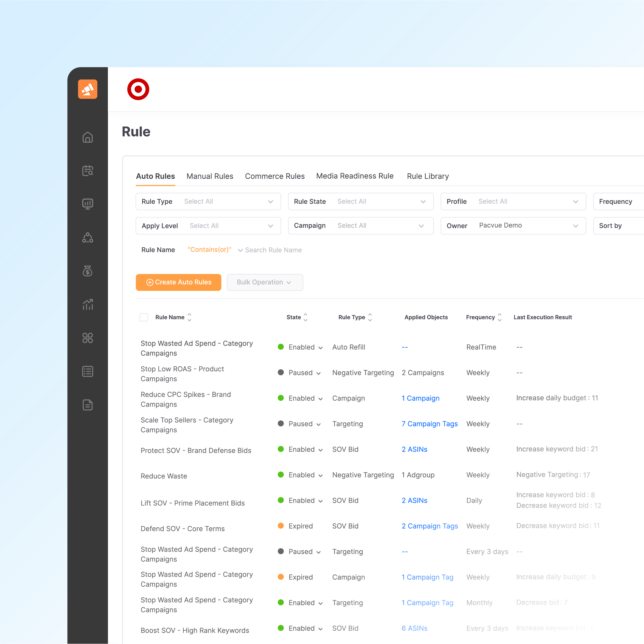Switch to the Manual Rules tab
644x644 pixels.
210,176
